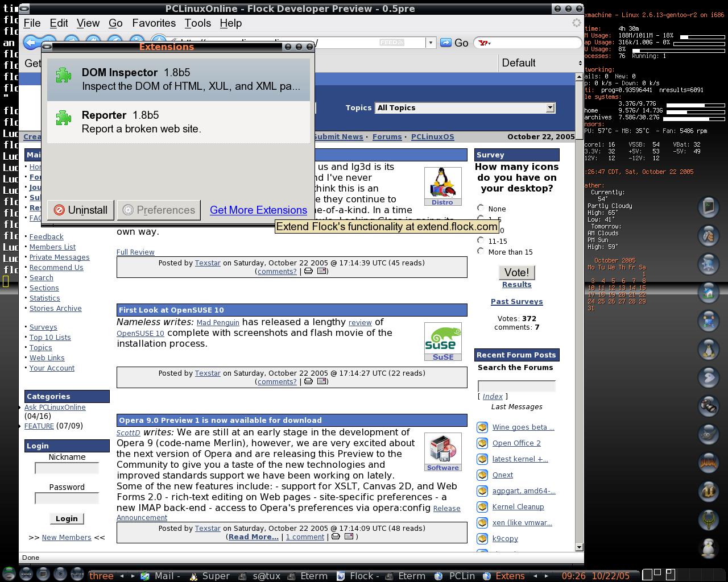This screenshot has width=728, height=582.
Task: Open the File menu
Action: click(32, 23)
